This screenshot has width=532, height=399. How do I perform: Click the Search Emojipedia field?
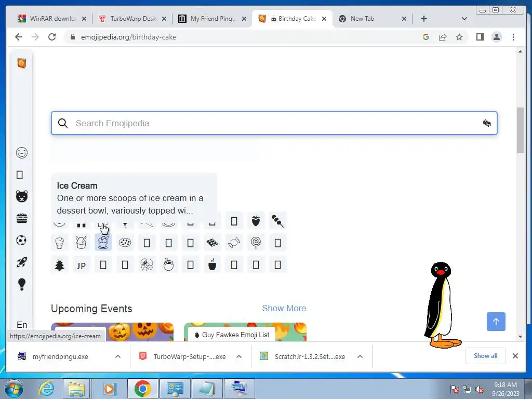pos(274,123)
